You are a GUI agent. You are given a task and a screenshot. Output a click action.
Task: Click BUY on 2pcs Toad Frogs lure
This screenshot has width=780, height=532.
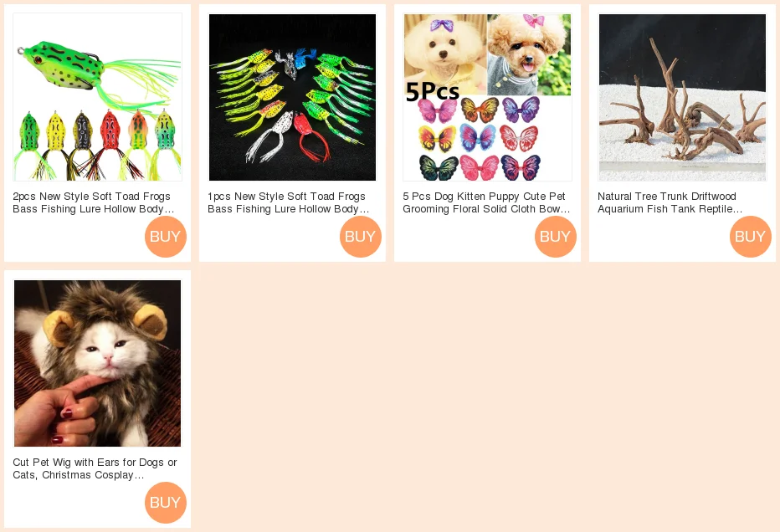point(166,237)
